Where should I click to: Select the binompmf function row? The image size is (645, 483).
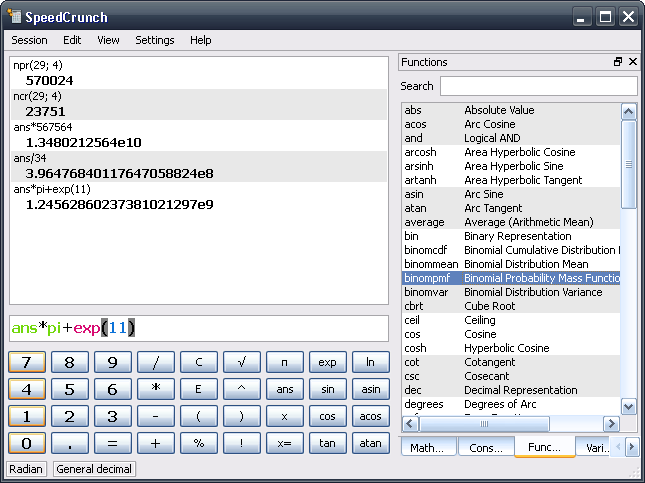(x=511, y=278)
